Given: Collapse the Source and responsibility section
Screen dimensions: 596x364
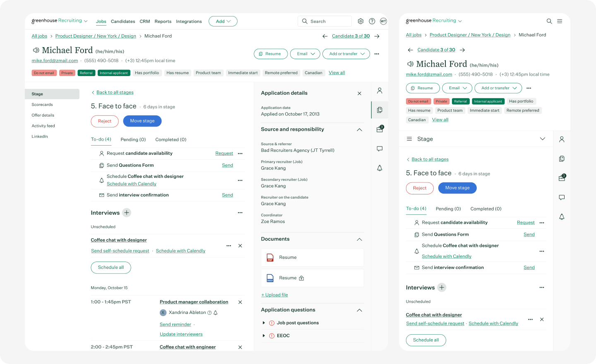Looking at the screenshot, I should pyautogui.click(x=359, y=129).
